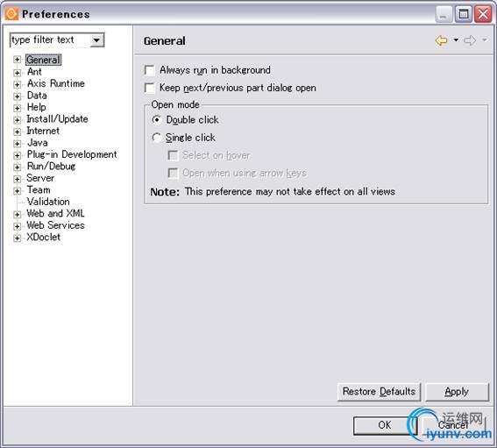Minimize the Preferences window
This screenshot has width=497, height=448.
click(444, 14)
